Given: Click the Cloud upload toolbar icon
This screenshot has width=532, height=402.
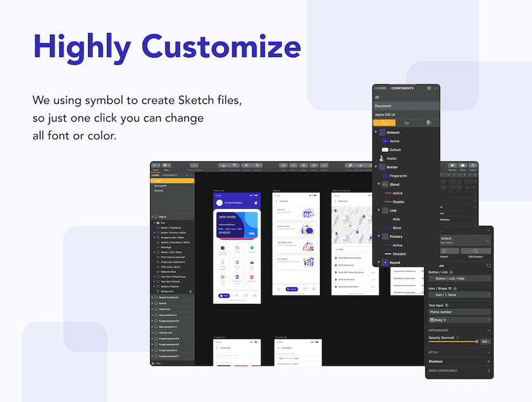Looking at the screenshot, I should coord(462,166).
